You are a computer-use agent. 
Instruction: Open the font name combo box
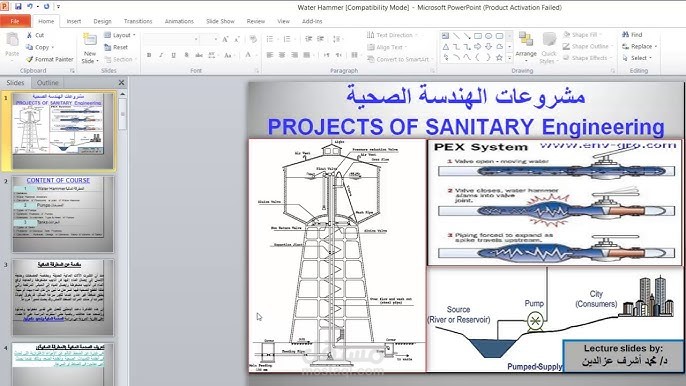(x=172, y=39)
